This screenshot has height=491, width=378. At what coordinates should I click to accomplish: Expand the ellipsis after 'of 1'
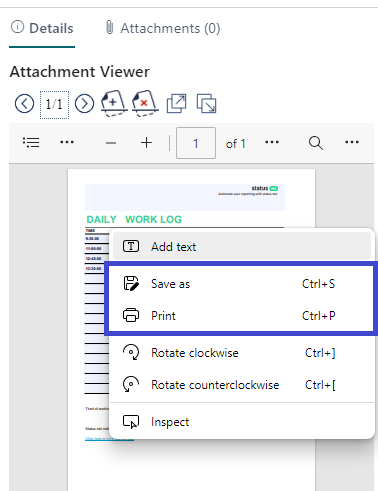point(272,142)
